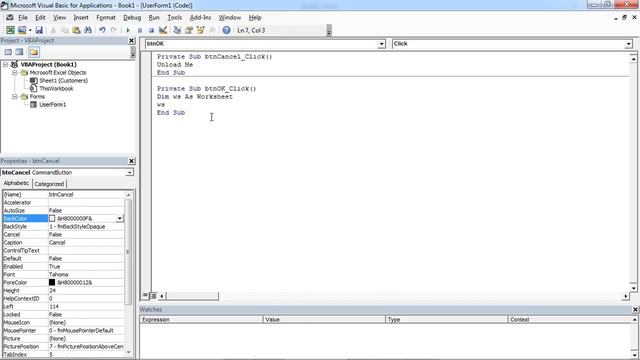Click the Redo arrow icon
640x360 pixels.
point(114,30)
